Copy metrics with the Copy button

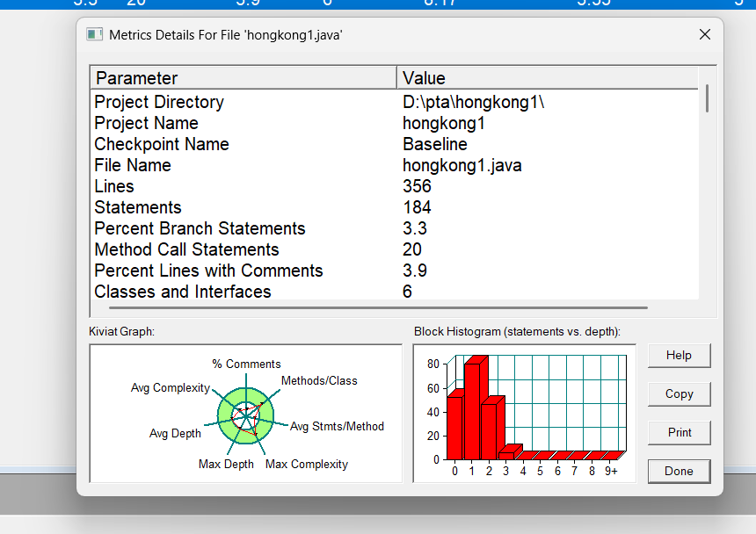(x=679, y=393)
